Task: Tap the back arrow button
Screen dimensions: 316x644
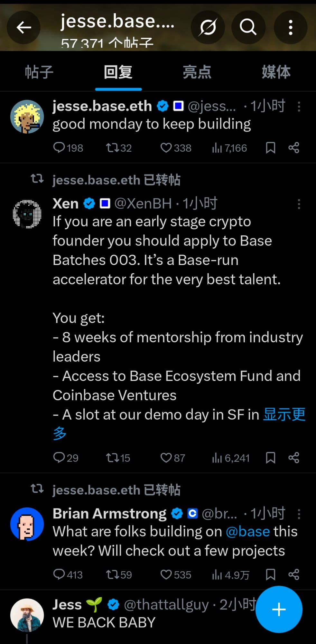Action: point(24,27)
